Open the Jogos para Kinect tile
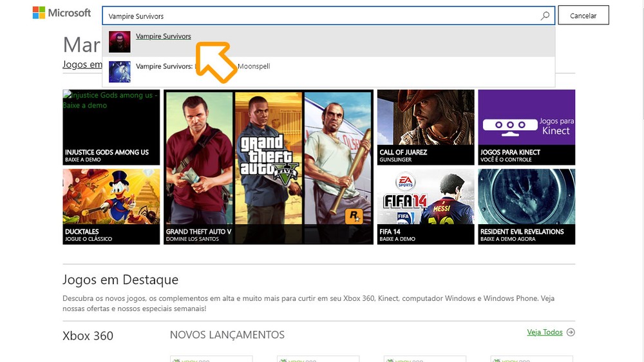Image resolution: width=644 pixels, height=362 pixels. pyautogui.click(x=527, y=128)
